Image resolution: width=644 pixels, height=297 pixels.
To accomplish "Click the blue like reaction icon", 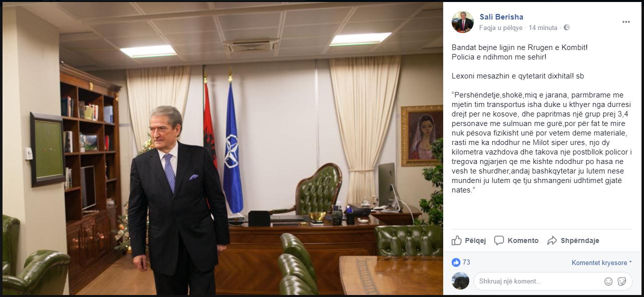I will click(x=456, y=262).
